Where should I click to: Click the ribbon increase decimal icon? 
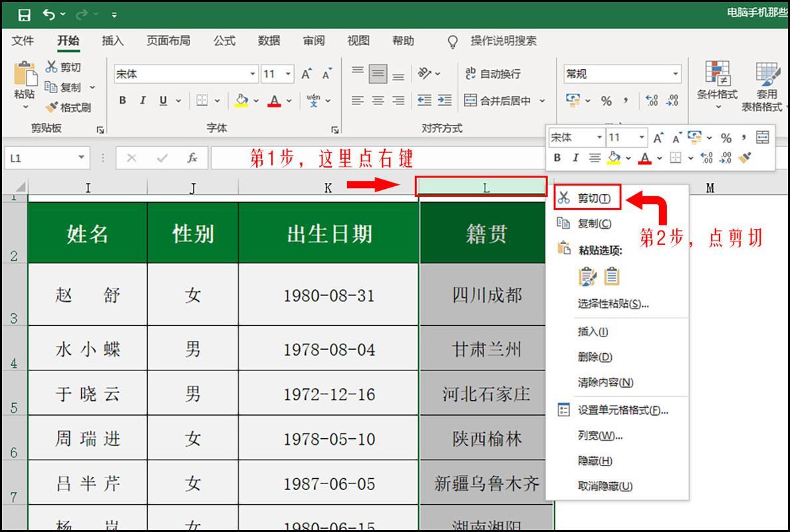click(652, 100)
